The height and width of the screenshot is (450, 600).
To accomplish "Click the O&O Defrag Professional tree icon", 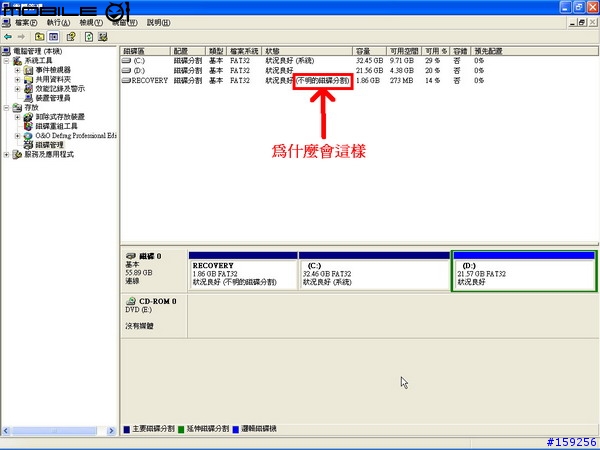I will coord(28,135).
